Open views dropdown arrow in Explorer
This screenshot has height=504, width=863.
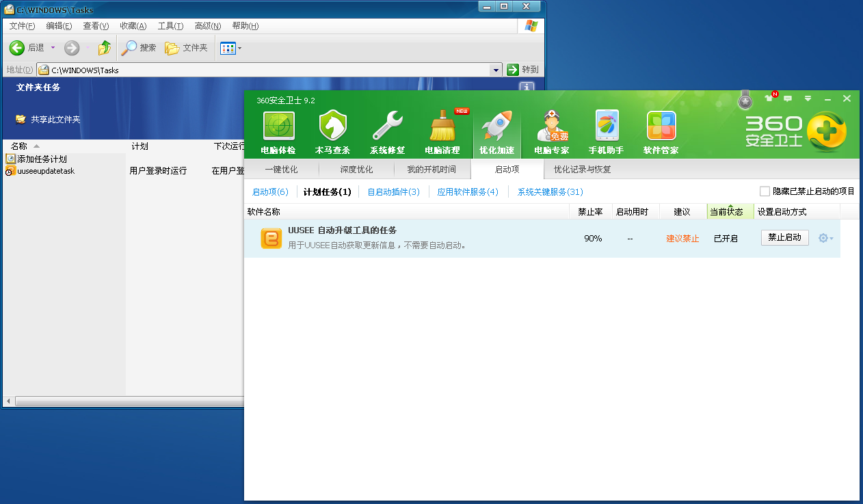(239, 49)
